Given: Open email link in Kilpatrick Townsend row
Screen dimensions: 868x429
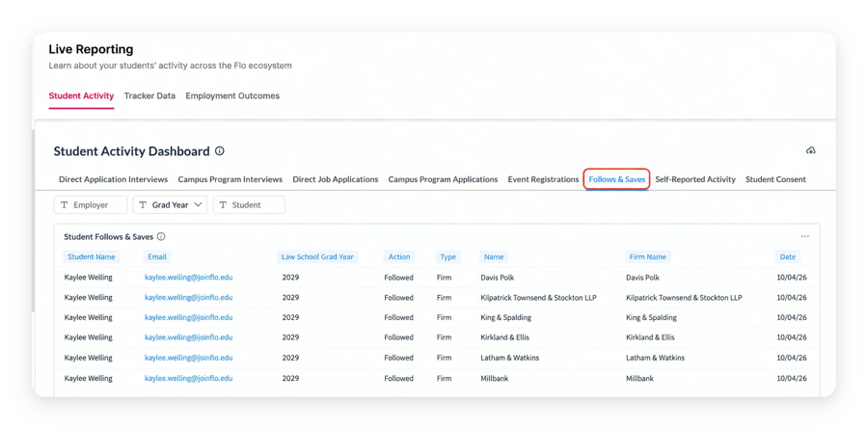Looking at the screenshot, I should [189, 297].
